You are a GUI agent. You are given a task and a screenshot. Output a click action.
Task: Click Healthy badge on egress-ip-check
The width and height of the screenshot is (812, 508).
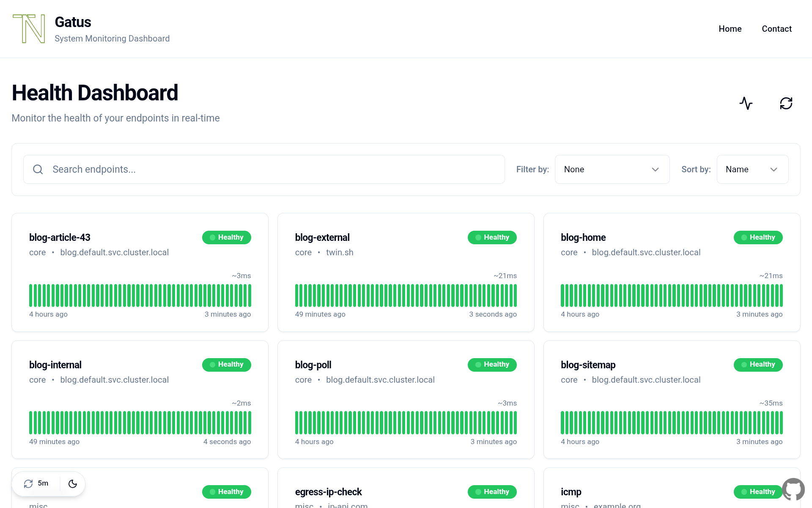tap(492, 492)
